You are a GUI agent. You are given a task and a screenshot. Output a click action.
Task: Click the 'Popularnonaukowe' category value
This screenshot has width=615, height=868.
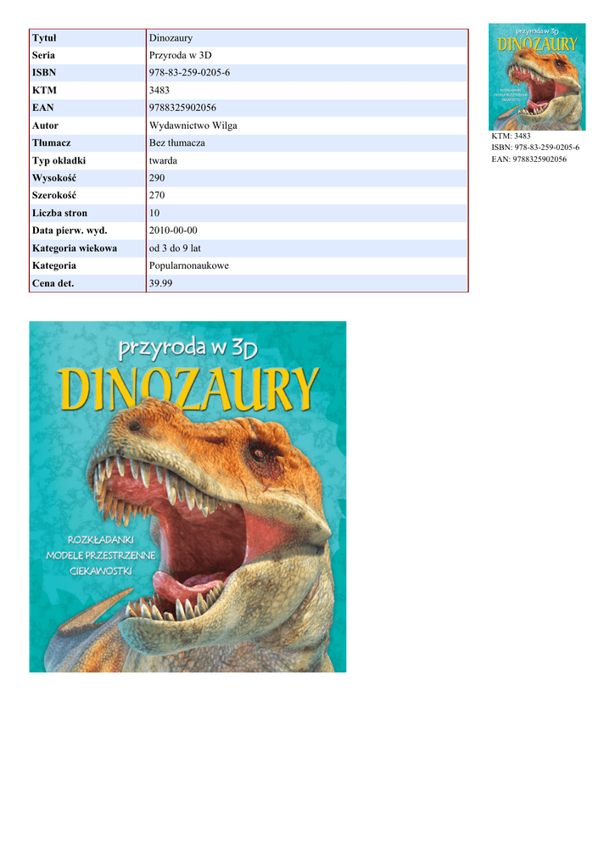188,265
